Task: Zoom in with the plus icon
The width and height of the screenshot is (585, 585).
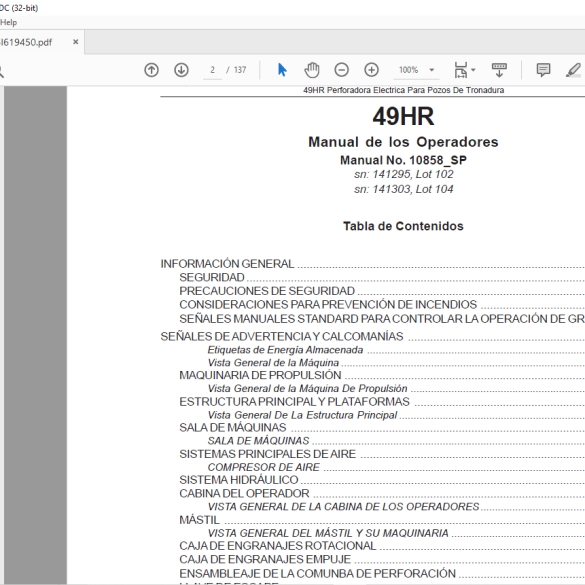Action: click(371, 70)
